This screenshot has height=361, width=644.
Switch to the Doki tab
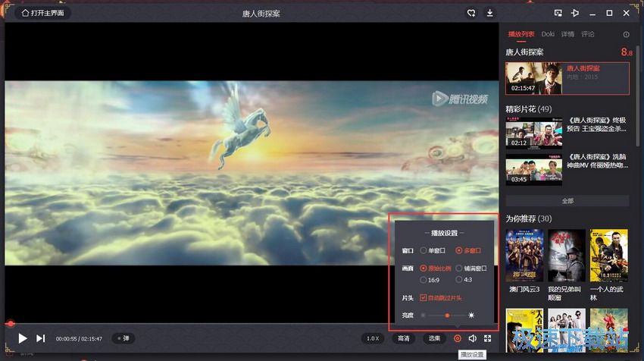(548, 34)
